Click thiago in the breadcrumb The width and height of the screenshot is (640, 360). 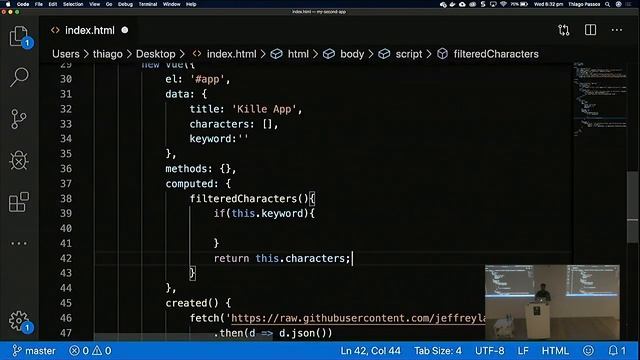point(107,54)
